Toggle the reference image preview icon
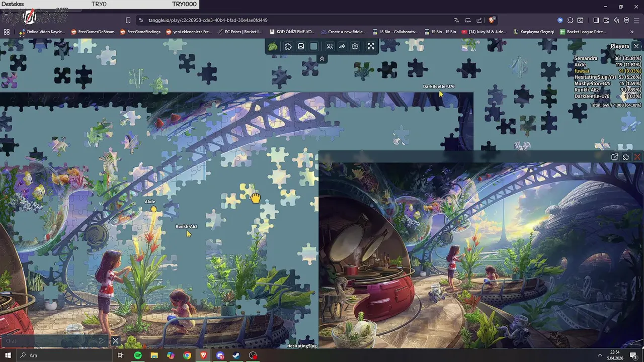 pos(301,46)
